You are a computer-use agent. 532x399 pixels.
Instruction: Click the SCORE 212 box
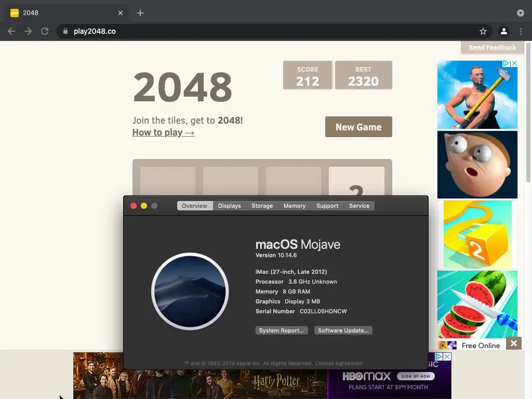308,75
